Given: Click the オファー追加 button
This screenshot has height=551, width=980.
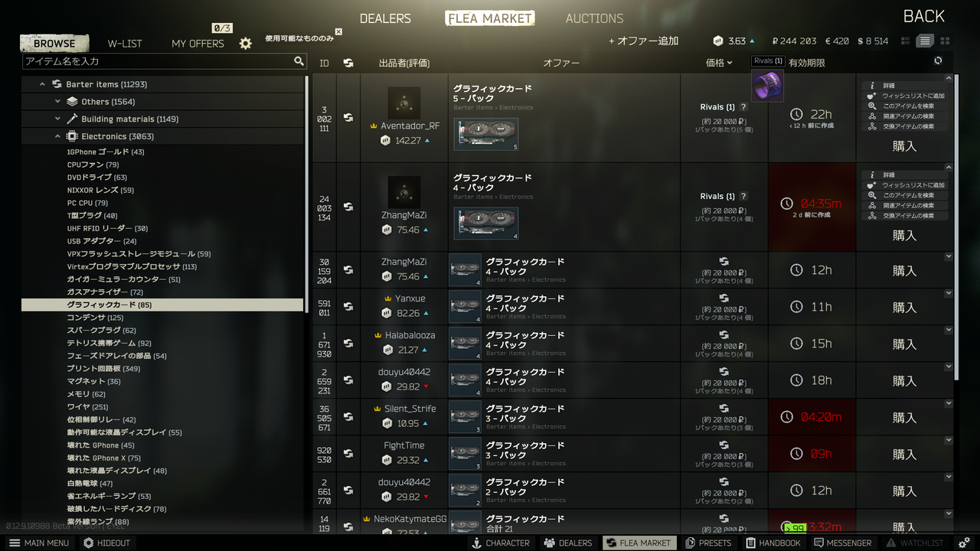Looking at the screenshot, I should pyautogui.click(x=643, y=41).
